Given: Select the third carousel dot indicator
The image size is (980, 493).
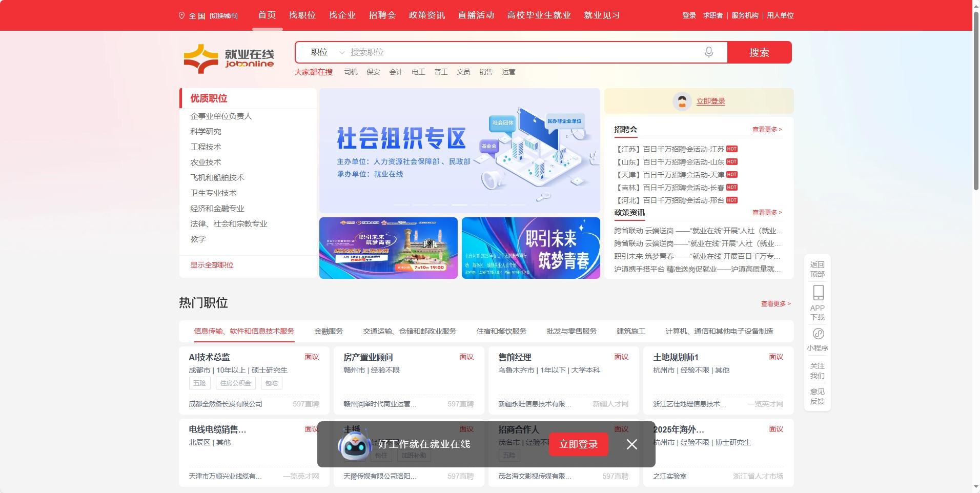Looking at the screenshot, I should pos(440,204).
